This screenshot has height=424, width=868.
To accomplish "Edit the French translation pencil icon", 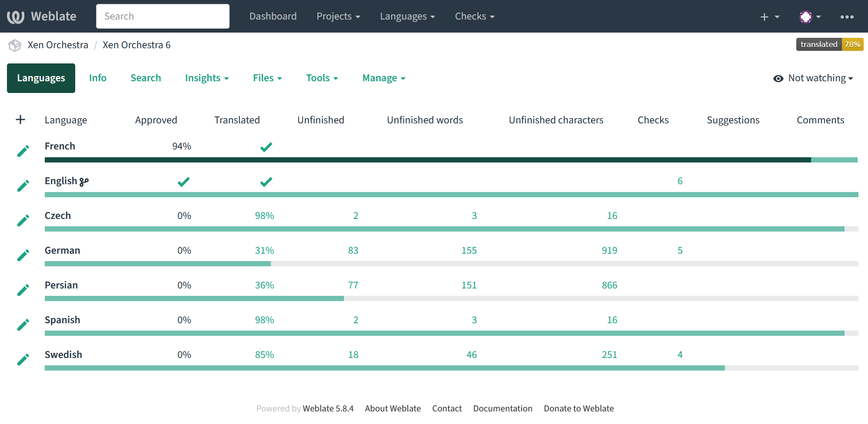I will pos(23,151).
